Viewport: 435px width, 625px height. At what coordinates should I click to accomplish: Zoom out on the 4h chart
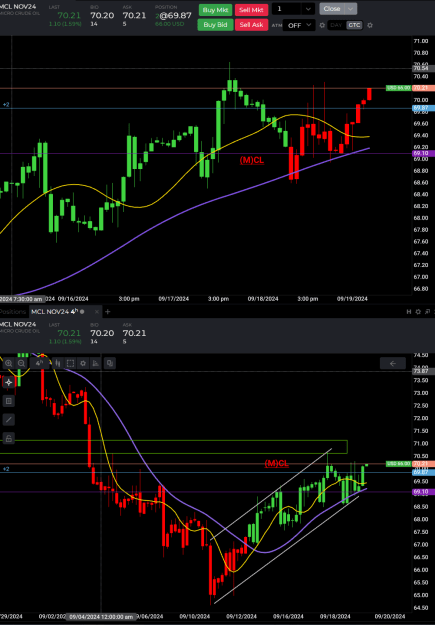[21, 363]
